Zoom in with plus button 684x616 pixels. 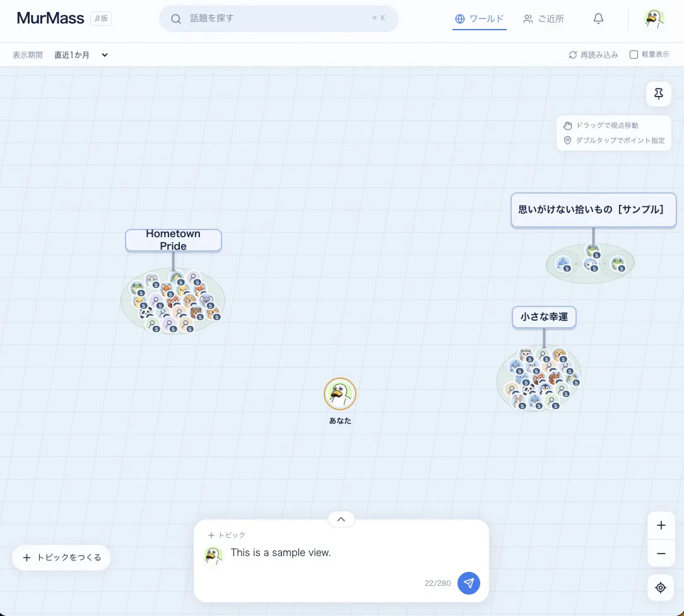coord(661,525)
